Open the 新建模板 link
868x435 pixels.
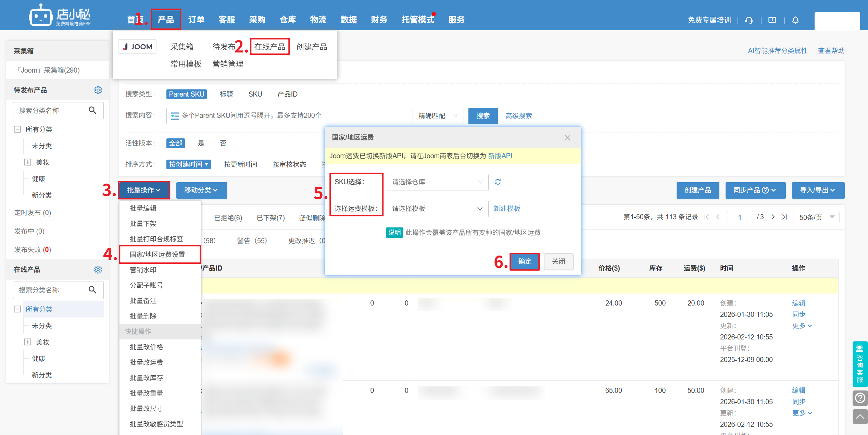point(507,209)
